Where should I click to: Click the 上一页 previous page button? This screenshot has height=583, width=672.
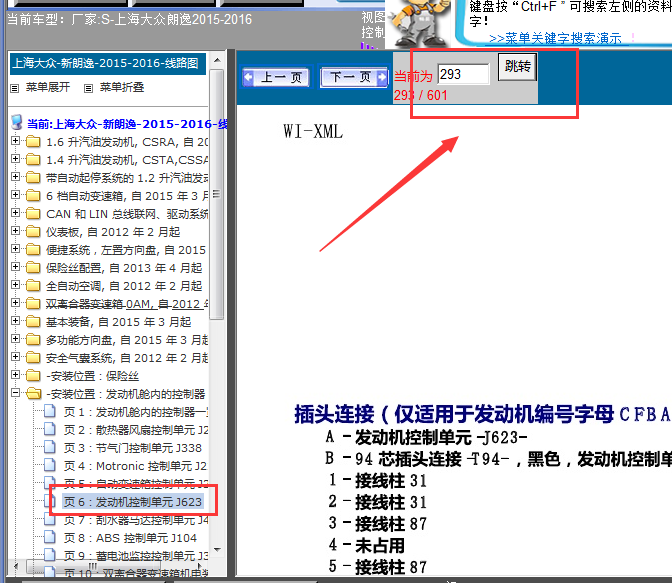click(x=276, y=78)
